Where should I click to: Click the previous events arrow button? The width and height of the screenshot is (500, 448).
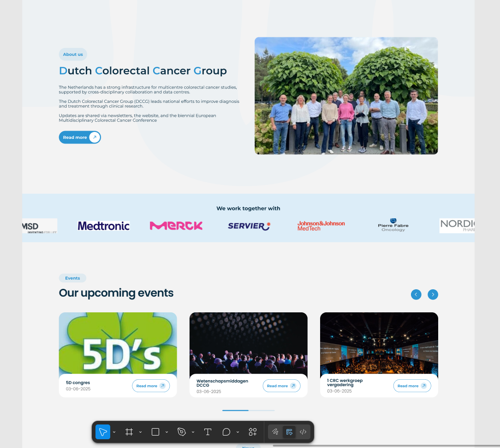[416, 294]
